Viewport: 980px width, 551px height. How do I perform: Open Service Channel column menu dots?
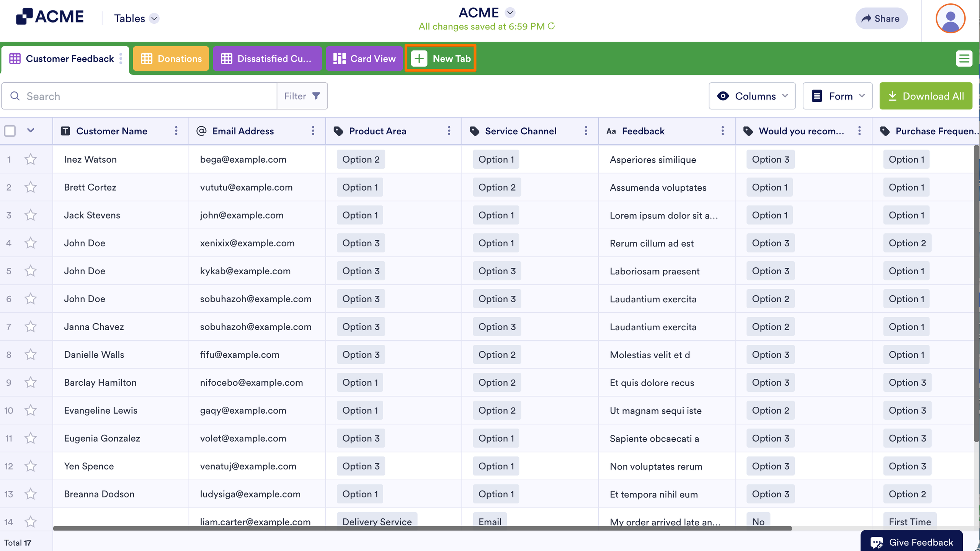click(586, 131)
